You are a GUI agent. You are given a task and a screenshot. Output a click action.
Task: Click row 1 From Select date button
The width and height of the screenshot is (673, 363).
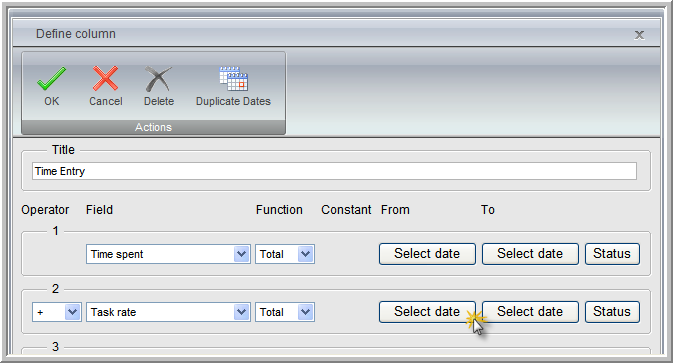point(427,254)
